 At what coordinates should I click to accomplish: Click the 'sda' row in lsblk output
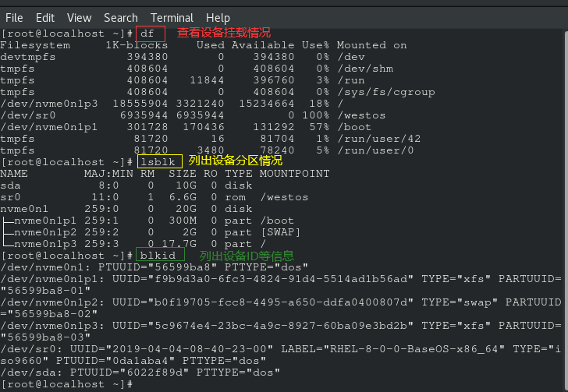126,185
